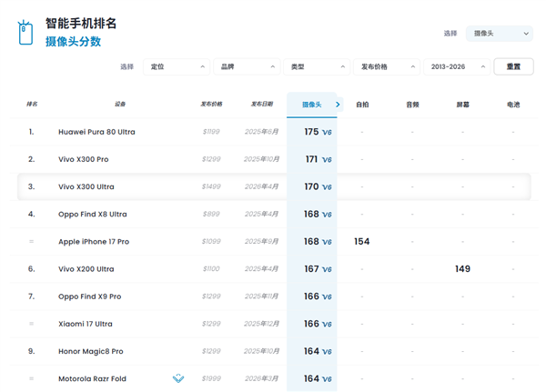Click the 2025年12月 release date cell

(261, 324)
